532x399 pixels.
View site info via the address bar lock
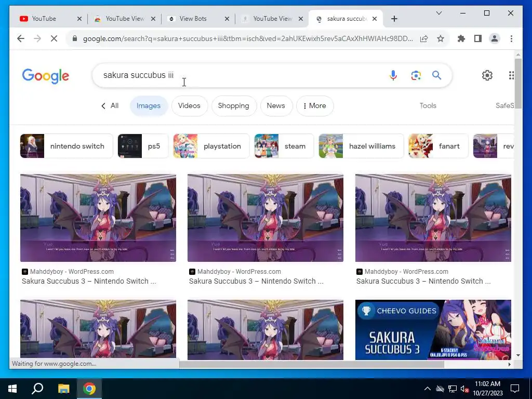tap(75, 38)
